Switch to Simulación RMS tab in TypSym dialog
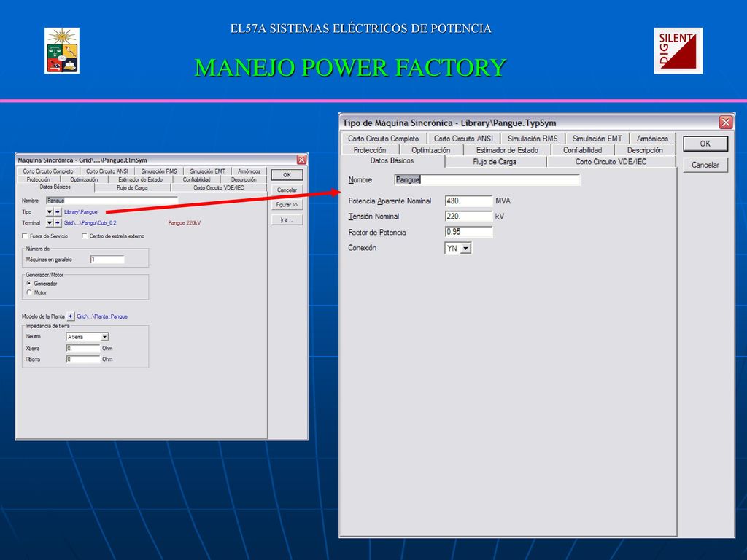Image resolution: width=747 pixels, height=560 pixels. [x=533, y=139]
